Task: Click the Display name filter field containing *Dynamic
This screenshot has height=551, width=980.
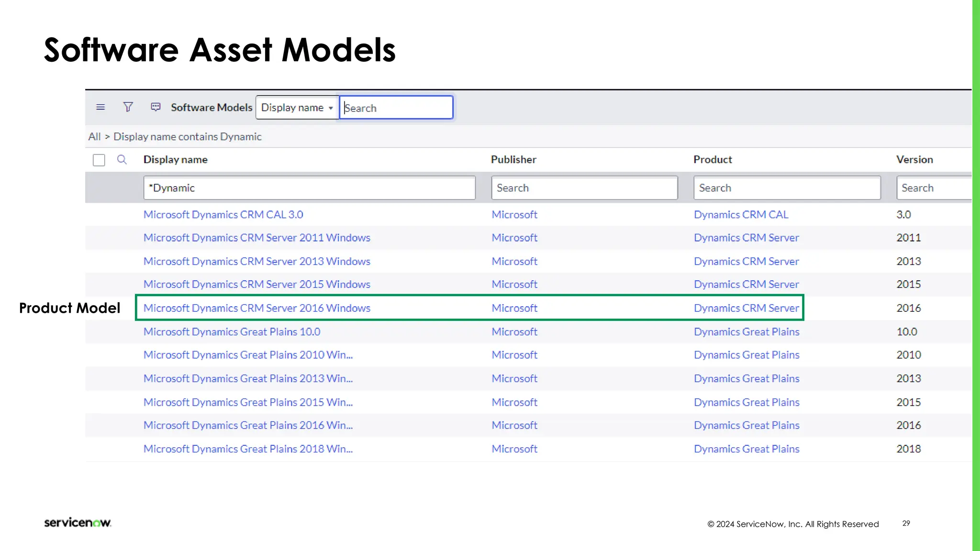Action: 309,188
